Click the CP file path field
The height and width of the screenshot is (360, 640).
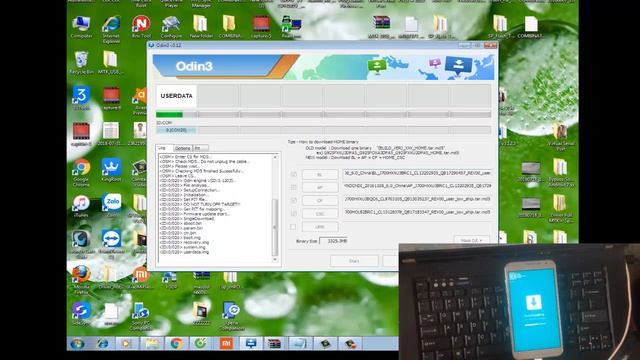(x=417, y=199)
